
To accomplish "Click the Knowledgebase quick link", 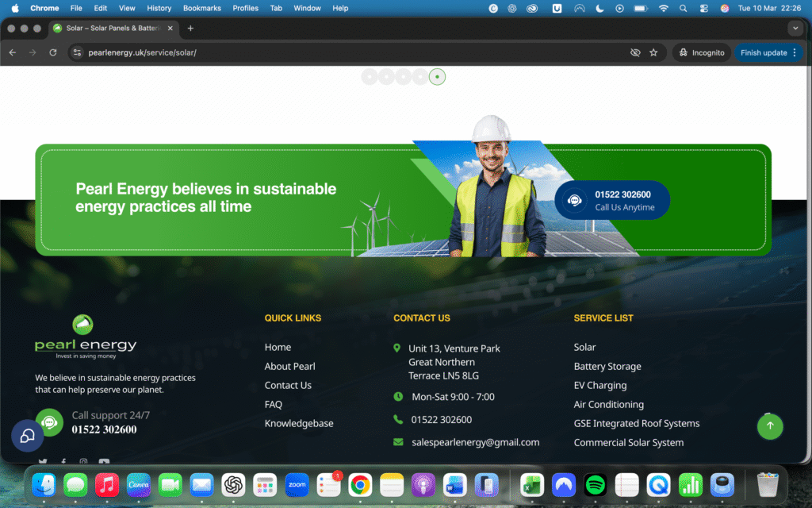I will click(x=299, y=423).
